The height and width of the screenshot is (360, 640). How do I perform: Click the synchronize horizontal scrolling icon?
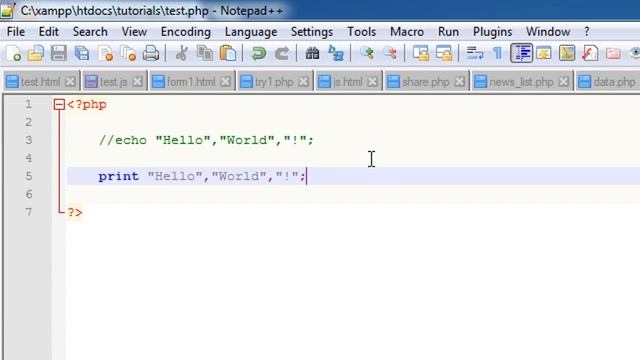click(x=444, y=53)
